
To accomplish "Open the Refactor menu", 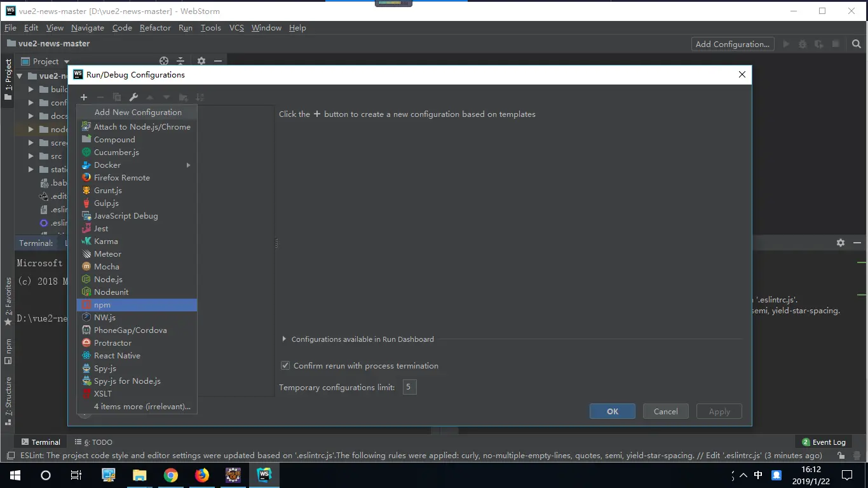I will click(155, 27).
